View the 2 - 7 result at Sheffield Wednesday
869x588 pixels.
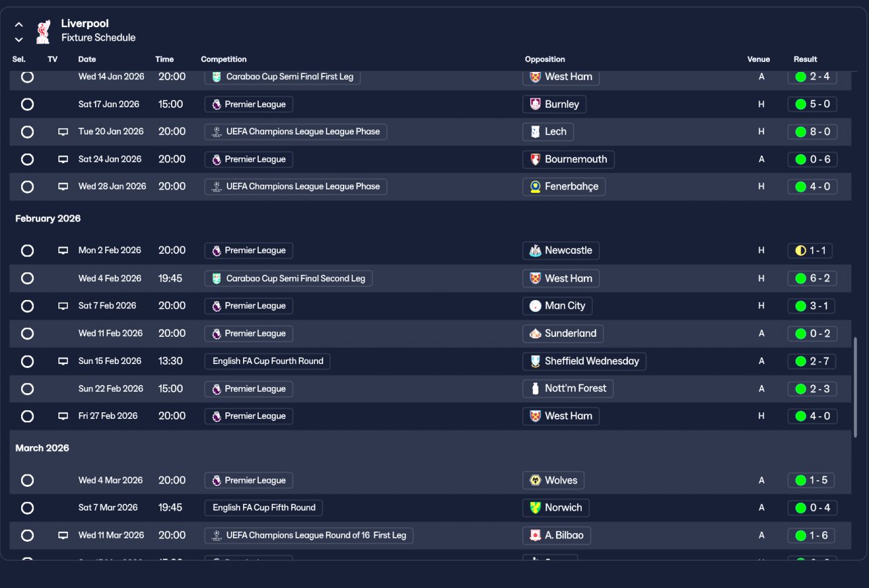tap(811, 361)
